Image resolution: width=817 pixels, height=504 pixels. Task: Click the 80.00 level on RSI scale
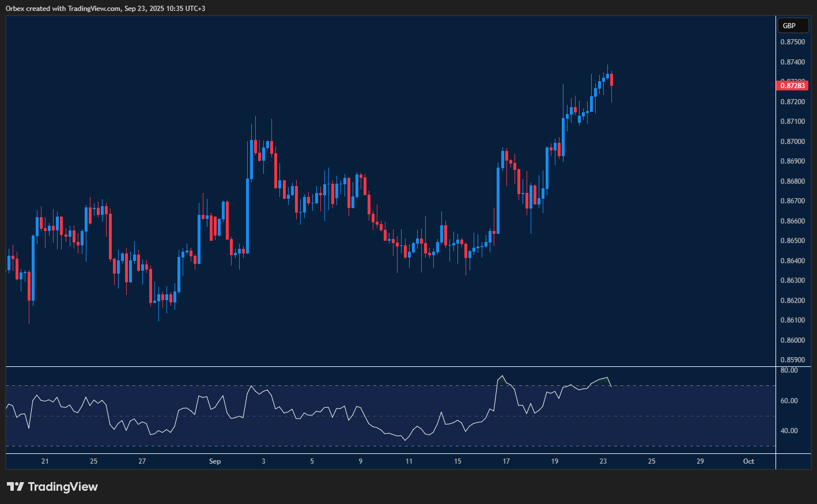click(789, 370)
